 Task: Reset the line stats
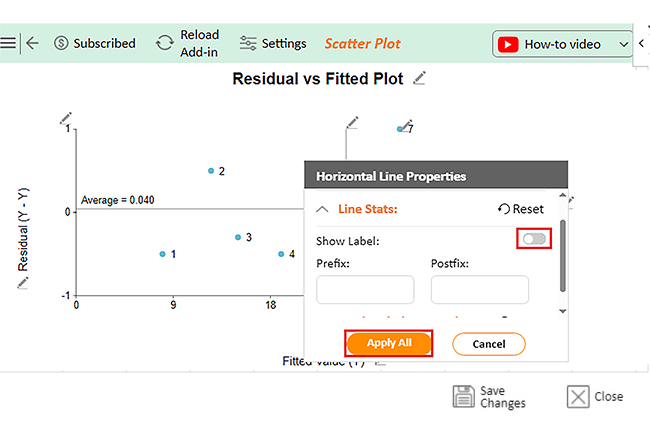pyautogui.click(x=521, y=209)
